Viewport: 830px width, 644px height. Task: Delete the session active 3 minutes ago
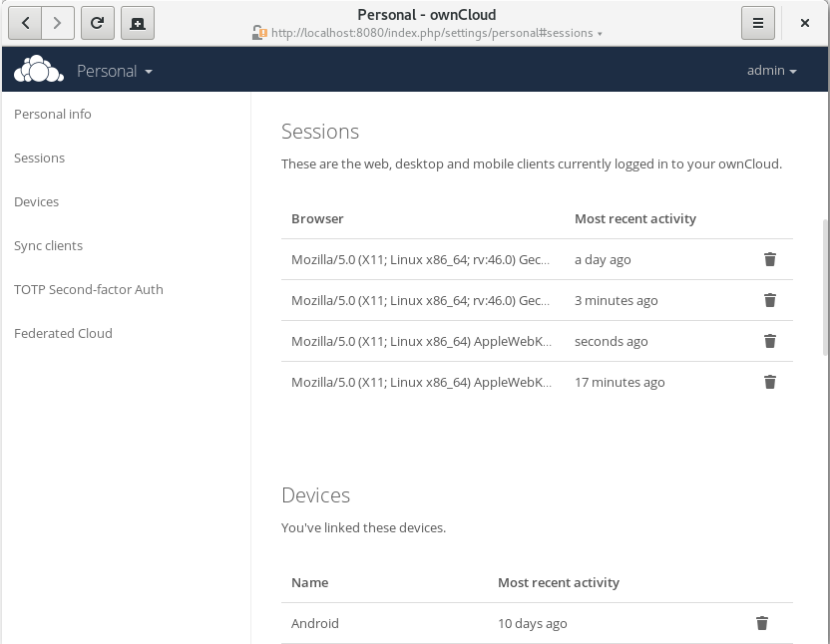point(769,300)
